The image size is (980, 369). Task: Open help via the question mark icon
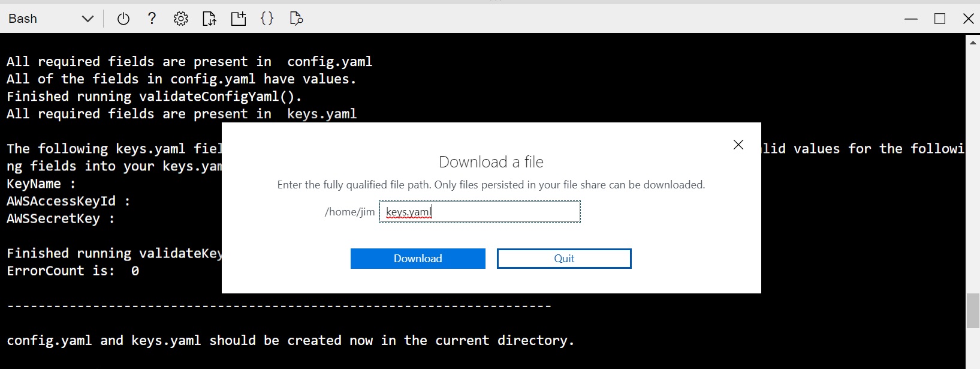point(152,19)
